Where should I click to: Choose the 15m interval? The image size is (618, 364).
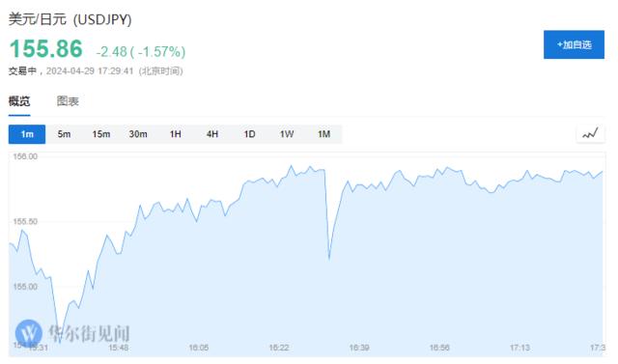pyautogui.click(x=100, y=134)
